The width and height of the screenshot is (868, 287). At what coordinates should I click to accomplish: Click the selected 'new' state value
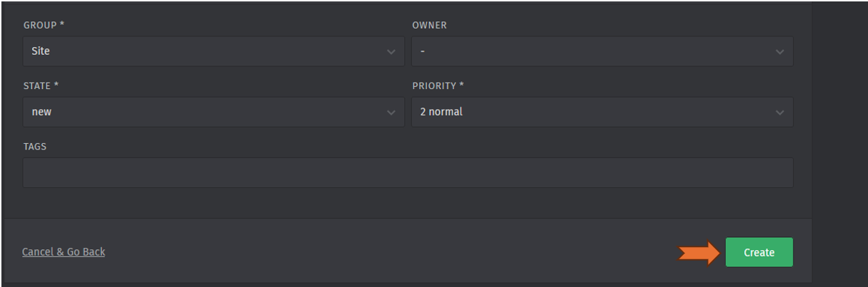point(42,112)
